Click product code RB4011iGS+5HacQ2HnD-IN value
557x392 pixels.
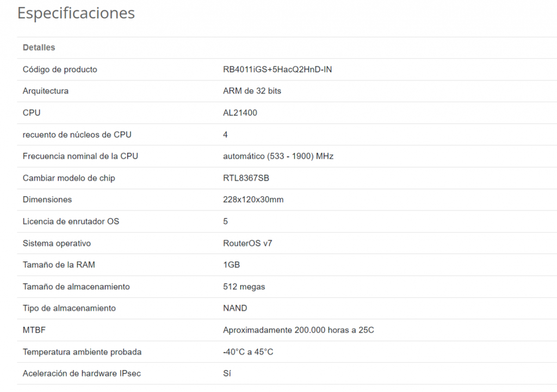tap(277, 70)
